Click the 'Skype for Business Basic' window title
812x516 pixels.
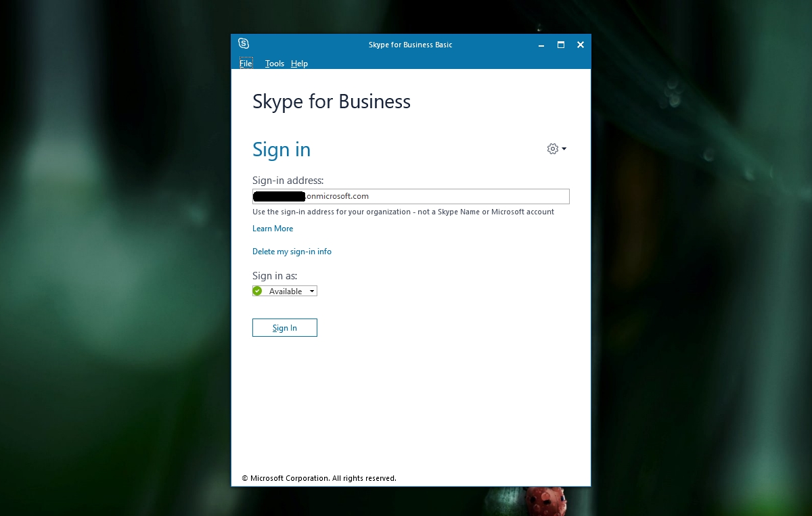coord(410,45)
